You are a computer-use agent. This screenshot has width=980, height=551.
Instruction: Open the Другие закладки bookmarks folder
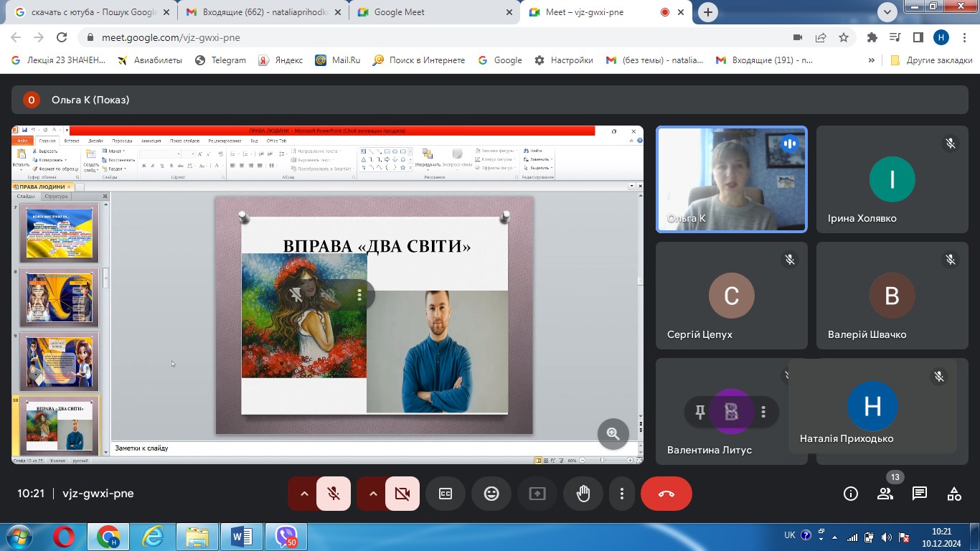tap(929, 60)
